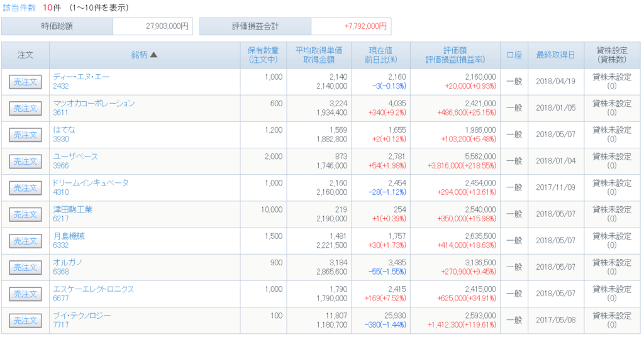
Task: Open the ドリームインキュベータ stock link
Action: [x=91, y=183]
